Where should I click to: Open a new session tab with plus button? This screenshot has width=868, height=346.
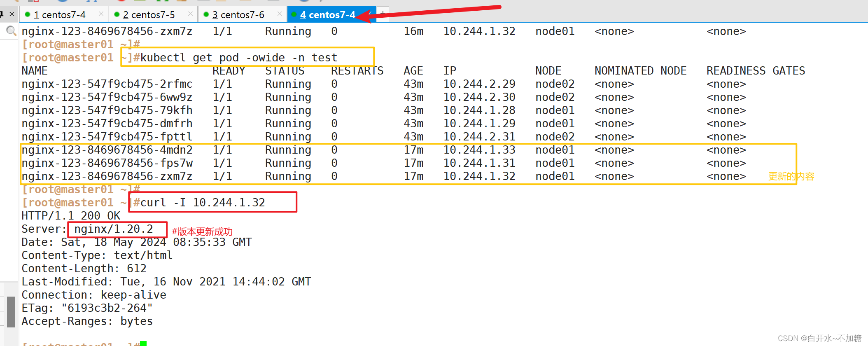point(383,14)
